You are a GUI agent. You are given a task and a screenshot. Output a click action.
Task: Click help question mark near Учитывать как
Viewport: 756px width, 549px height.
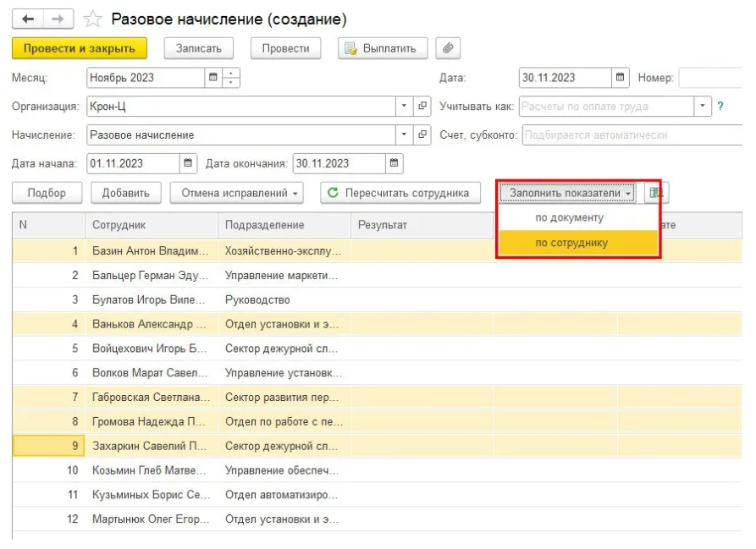tap(720, 107)
